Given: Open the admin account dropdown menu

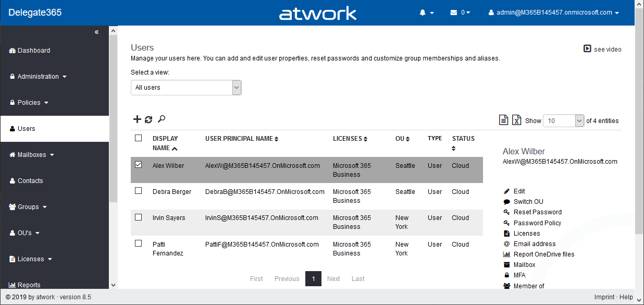Looking at the screenshot, I should coord(554,13).
